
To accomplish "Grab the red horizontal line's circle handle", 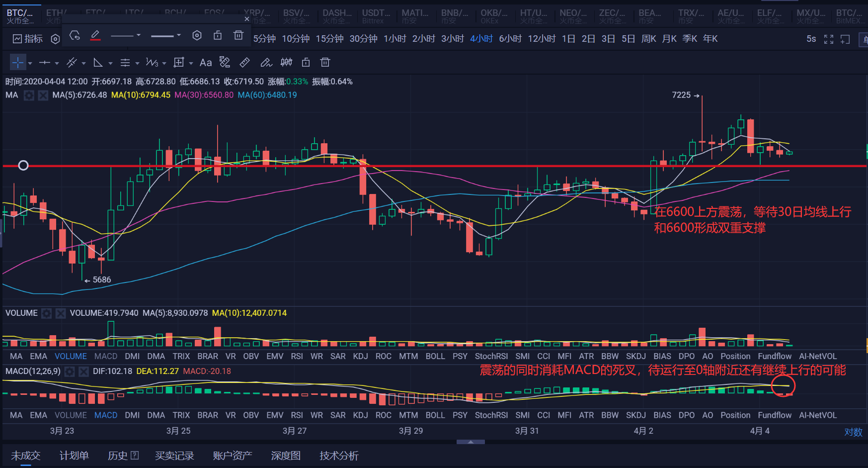I will 23,166.
